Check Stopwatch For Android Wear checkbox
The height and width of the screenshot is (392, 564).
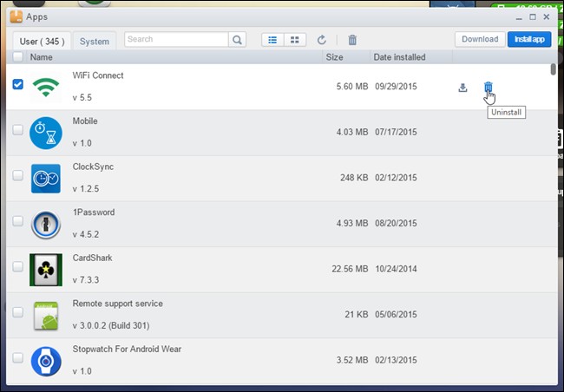(17, 357)
